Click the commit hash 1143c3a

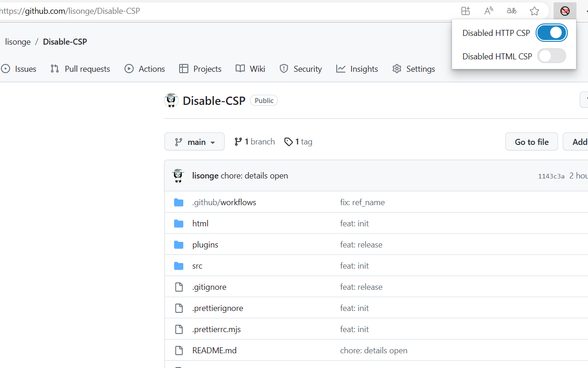point(551,176)
